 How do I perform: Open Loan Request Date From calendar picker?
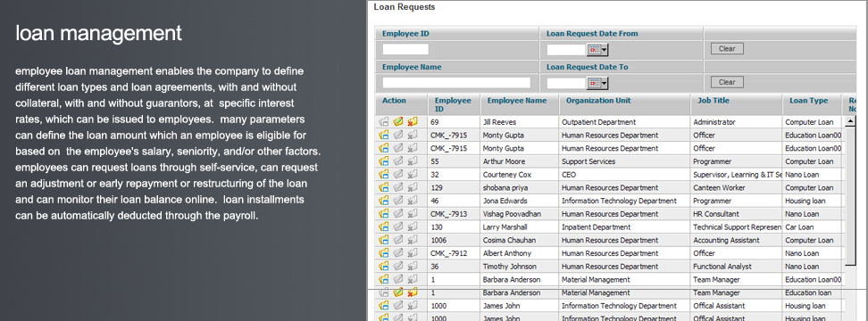[x=597, y=50]
